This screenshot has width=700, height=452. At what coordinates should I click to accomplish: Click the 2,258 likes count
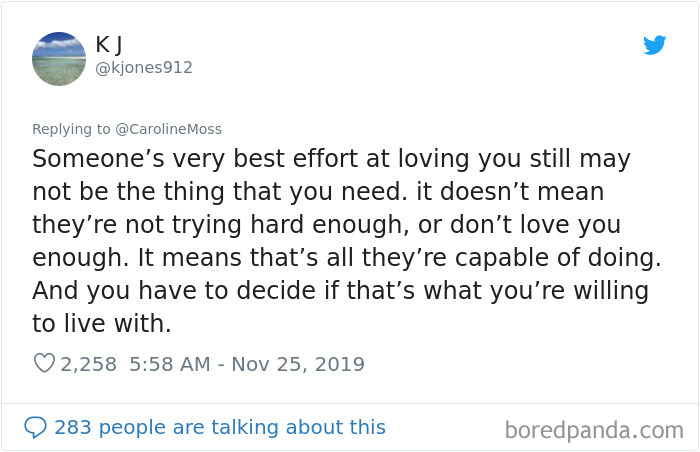(89, 364)
